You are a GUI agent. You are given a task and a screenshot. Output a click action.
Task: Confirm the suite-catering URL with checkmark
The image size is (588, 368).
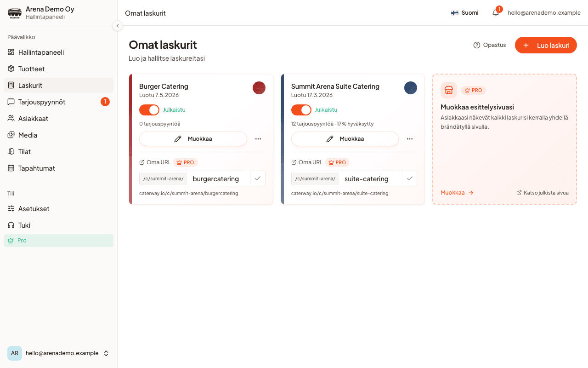point(409,178)
